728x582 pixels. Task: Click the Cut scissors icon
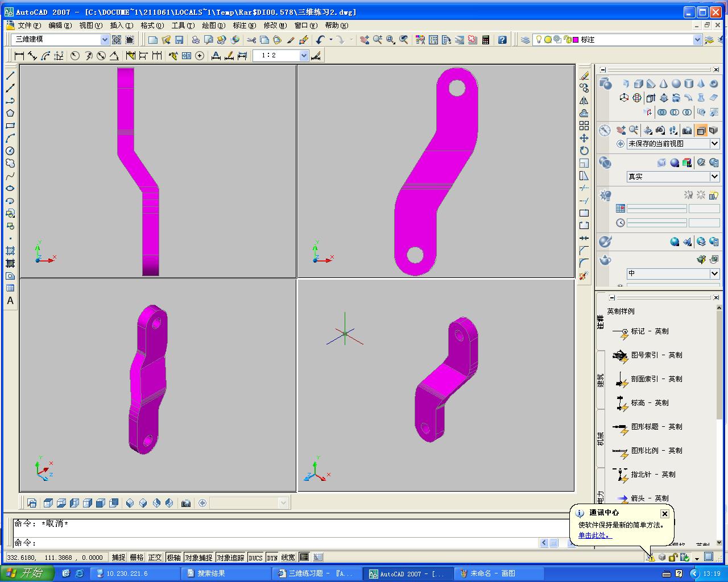[x=251, y=40]
